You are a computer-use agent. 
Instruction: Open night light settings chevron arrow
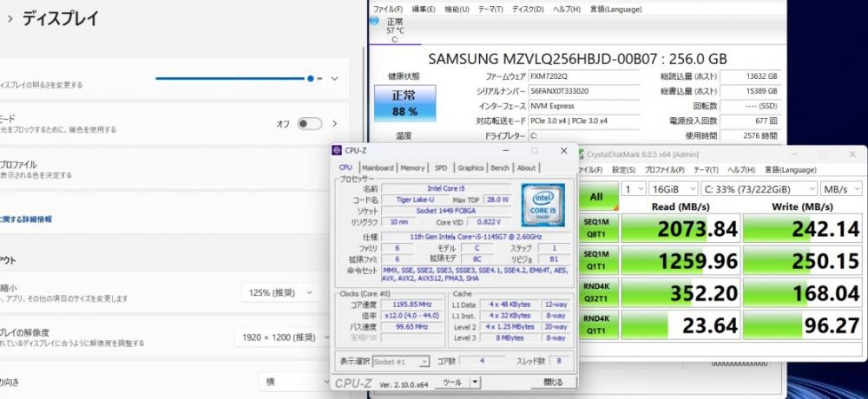point(334,123)
